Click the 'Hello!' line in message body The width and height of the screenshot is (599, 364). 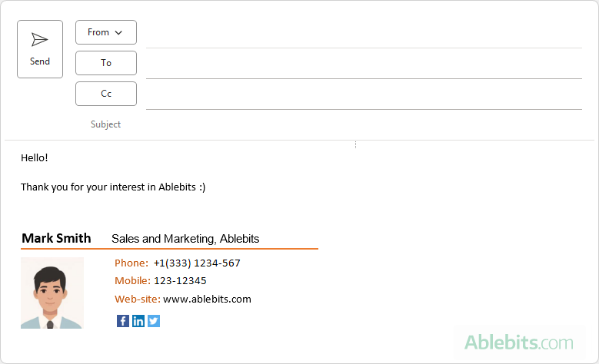[35, 157]
